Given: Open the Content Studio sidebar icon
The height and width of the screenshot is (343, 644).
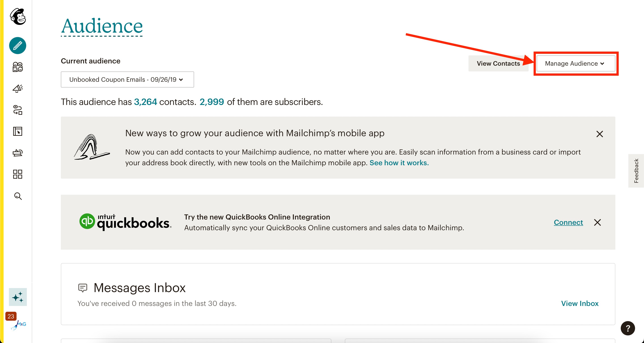Looking at the screenshot, I should [x=18, y=153].
